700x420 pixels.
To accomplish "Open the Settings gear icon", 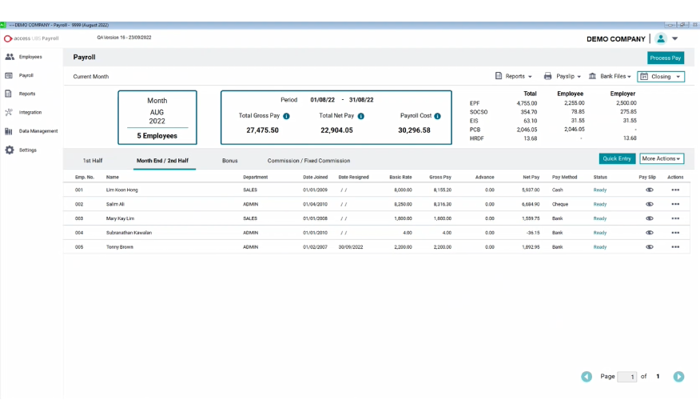I will [10, 150].
